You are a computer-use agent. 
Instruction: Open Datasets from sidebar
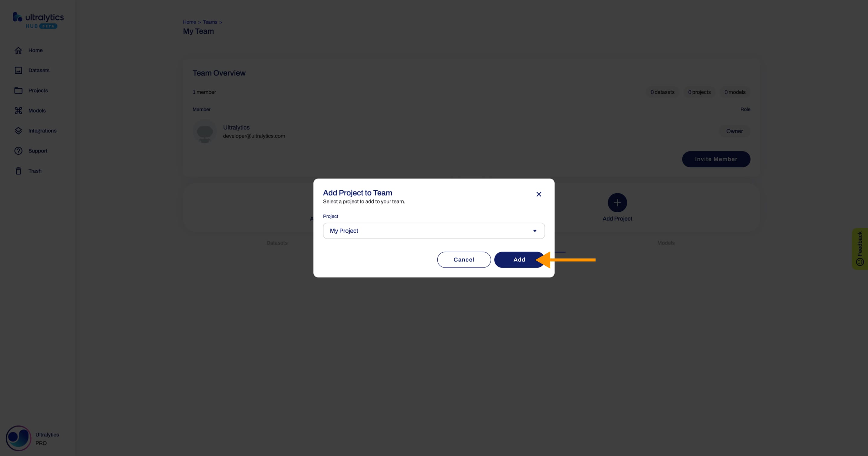(39, 70)
